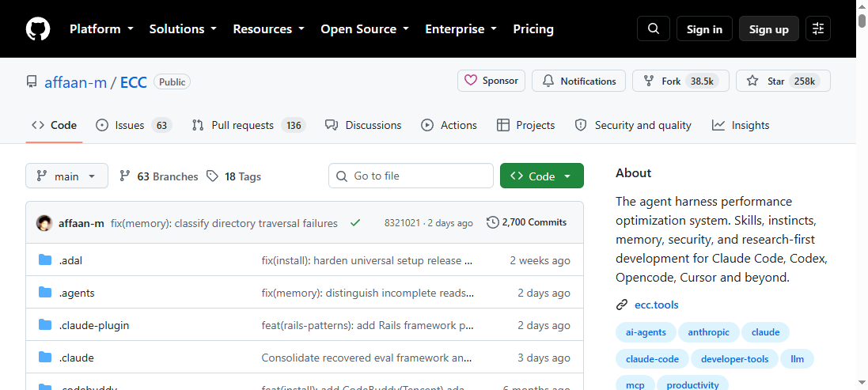Open the ecc.tools website link

point(657,305)
